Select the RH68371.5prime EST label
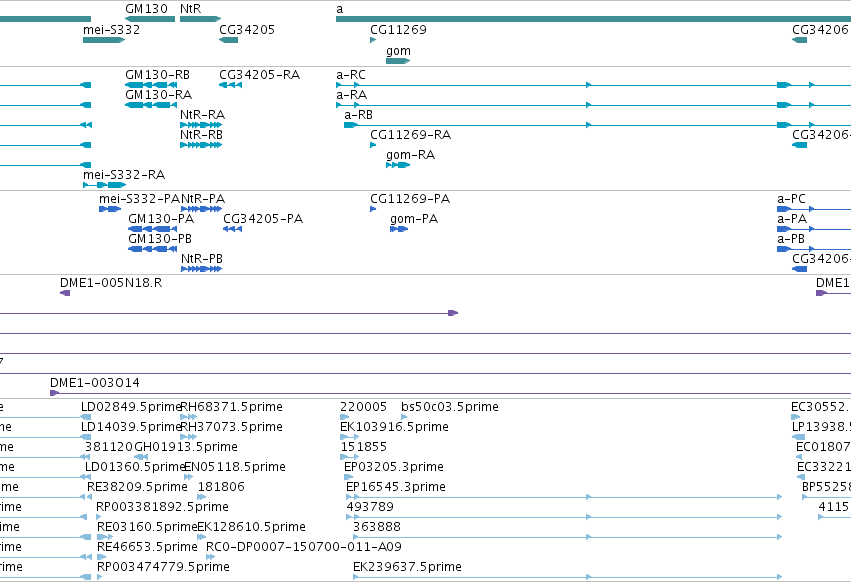 232,407
